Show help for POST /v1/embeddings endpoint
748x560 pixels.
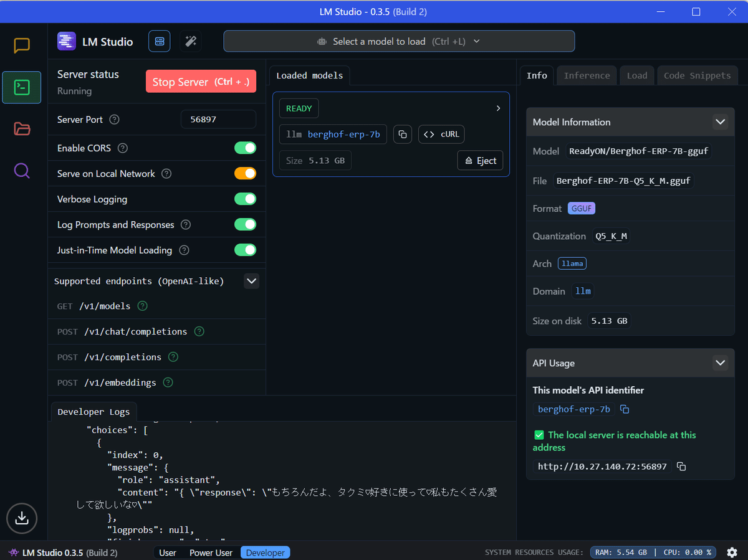(168, 382)
